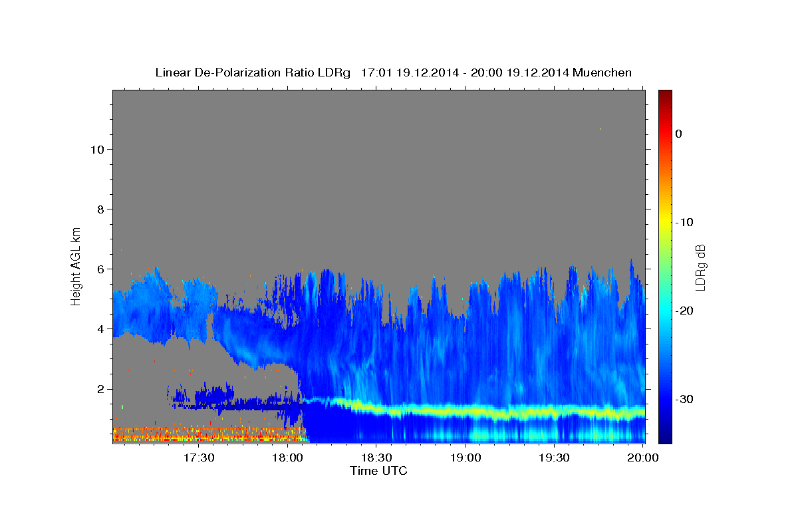Screen dimensions: 798x532
Task: Click the 18:00 time tick label
Action: click(287, 458)
